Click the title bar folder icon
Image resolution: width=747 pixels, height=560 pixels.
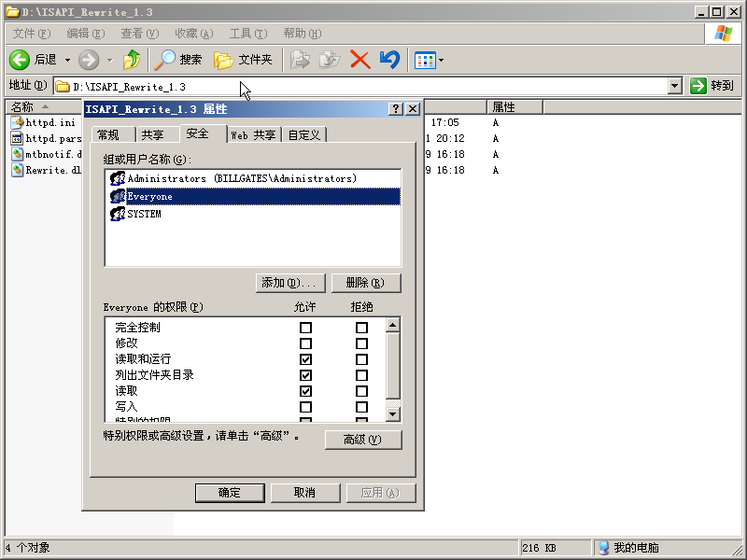12,11
